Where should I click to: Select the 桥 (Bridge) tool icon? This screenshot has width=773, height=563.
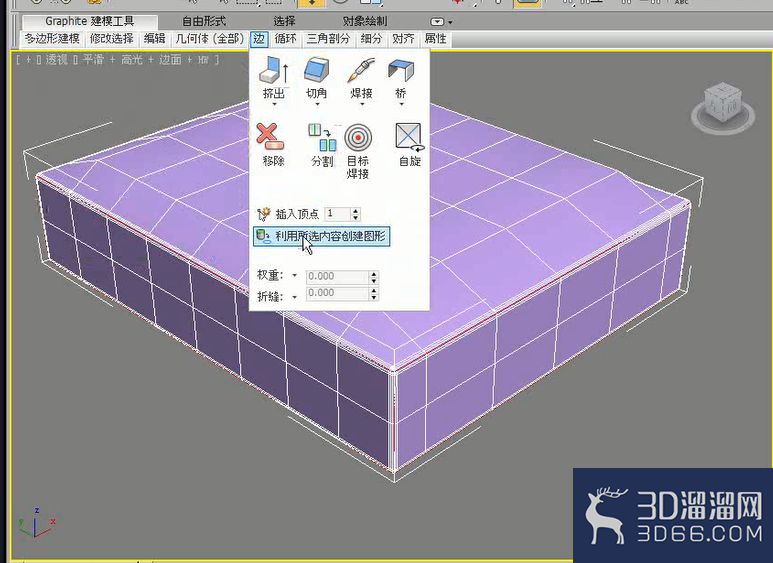401,70
